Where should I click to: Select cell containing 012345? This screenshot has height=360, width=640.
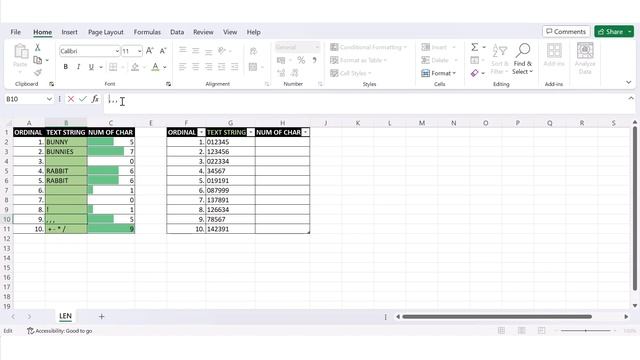231,142
